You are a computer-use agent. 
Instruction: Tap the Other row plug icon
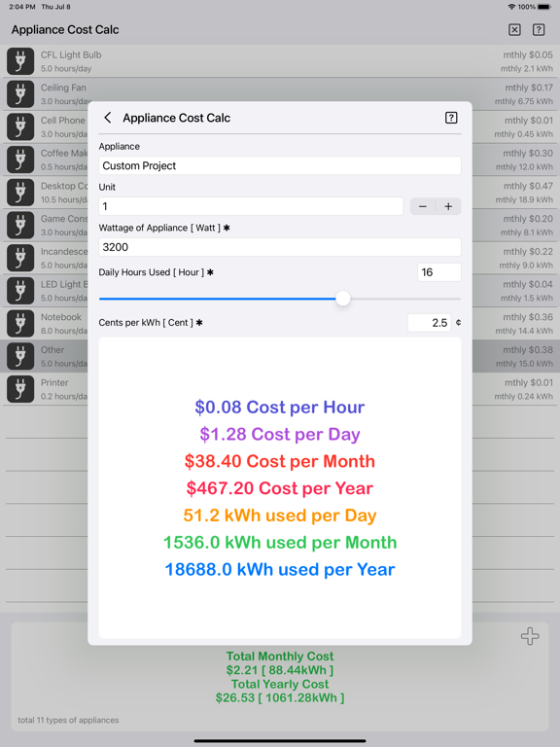pyautogui.click(x=20, y=356)
